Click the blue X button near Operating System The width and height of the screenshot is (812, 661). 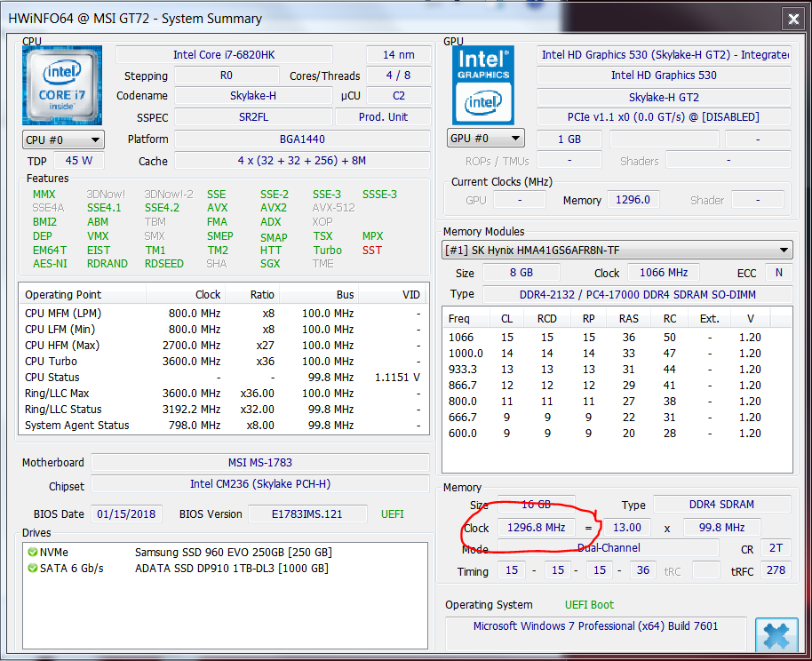point(776,634)
